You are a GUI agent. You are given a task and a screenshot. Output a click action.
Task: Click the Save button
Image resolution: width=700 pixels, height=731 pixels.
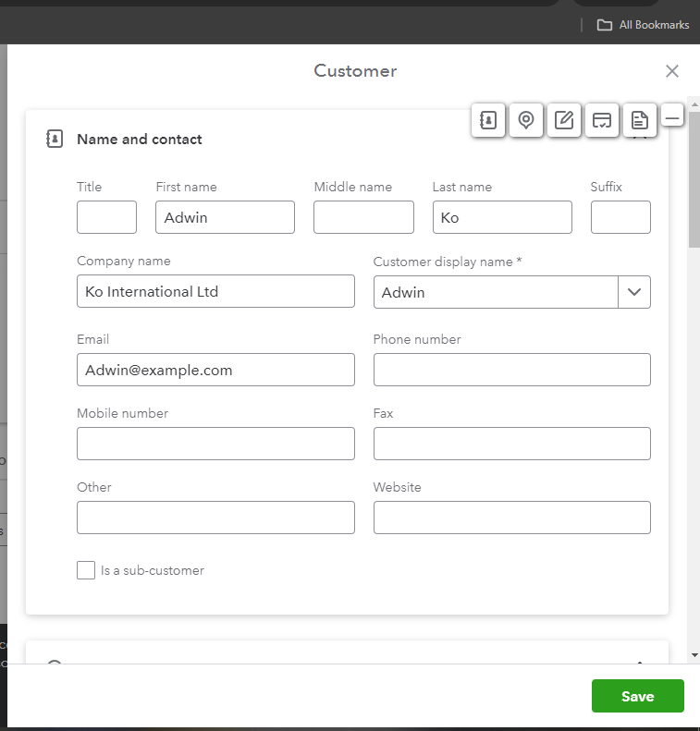pos(637,697)
